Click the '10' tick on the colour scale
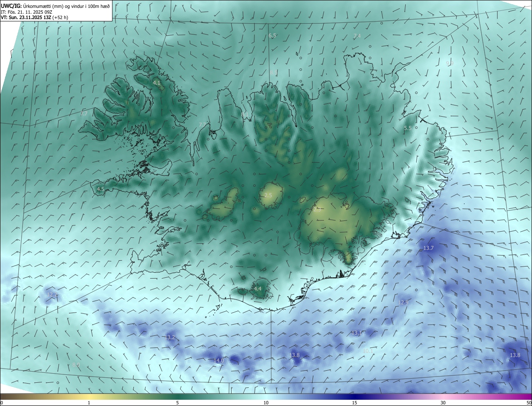Viewport: 532px width, 406px height. click(x=266, y=403)
